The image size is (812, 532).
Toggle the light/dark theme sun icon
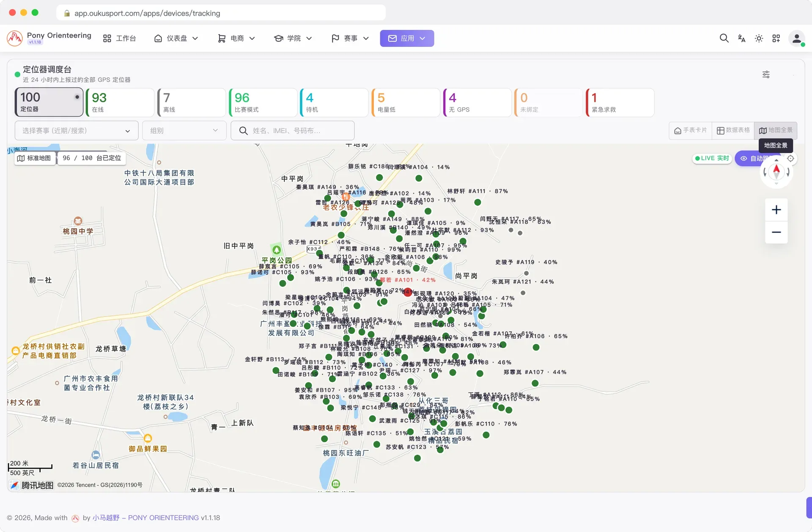759,38
